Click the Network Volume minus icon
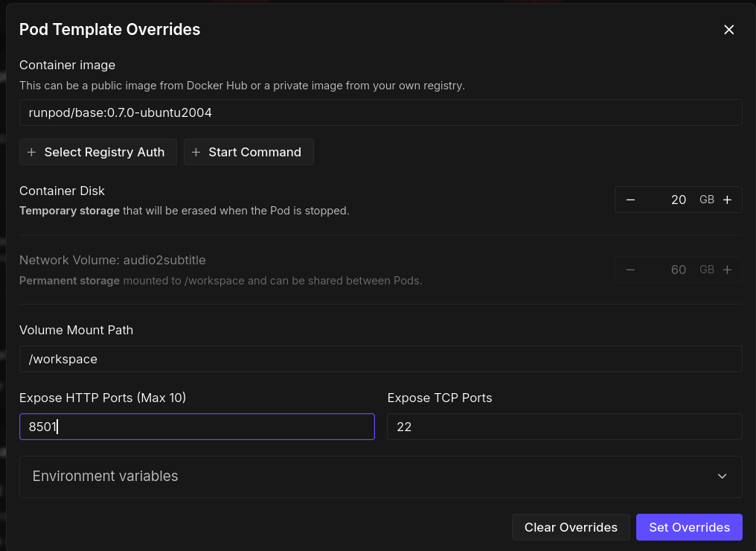The width and height of the screenshot is (756, 551). (630, 270)
